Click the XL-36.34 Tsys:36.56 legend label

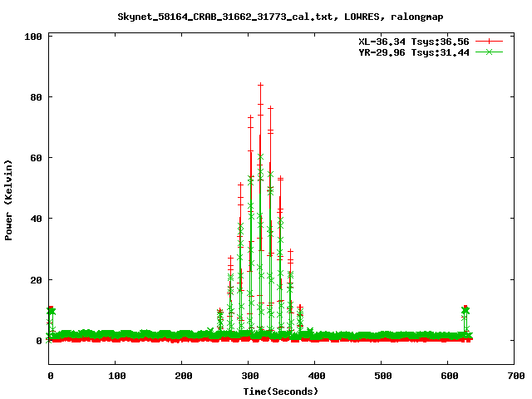point(414,42)
